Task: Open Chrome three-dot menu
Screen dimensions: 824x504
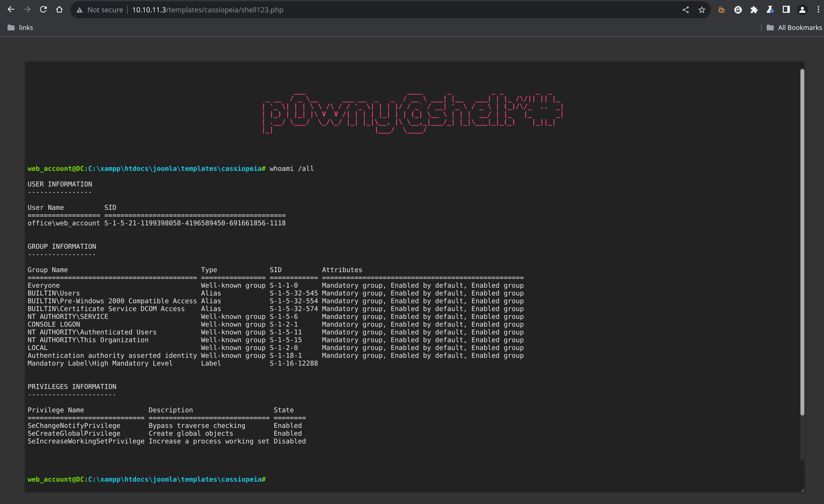Action: click(x=818, y=10)
